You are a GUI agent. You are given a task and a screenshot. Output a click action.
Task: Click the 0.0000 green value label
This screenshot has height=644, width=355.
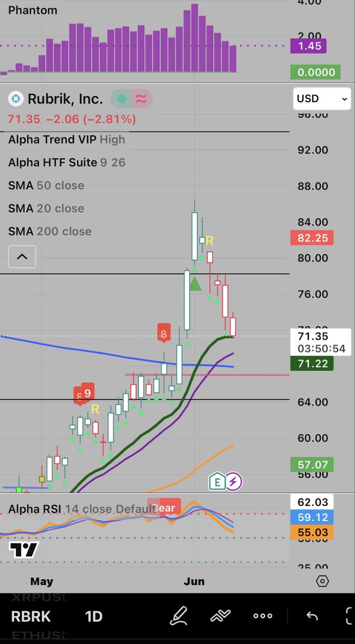315,72
